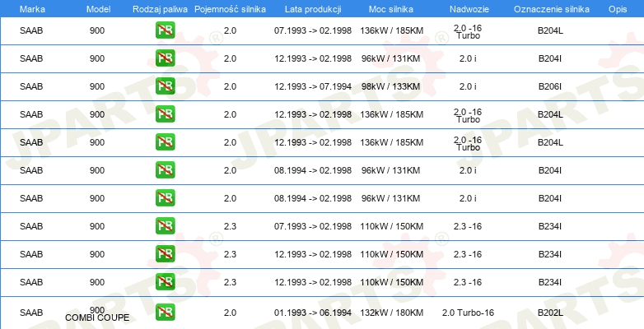
Task: Select engine code B202L
Action: pos(550,313)
